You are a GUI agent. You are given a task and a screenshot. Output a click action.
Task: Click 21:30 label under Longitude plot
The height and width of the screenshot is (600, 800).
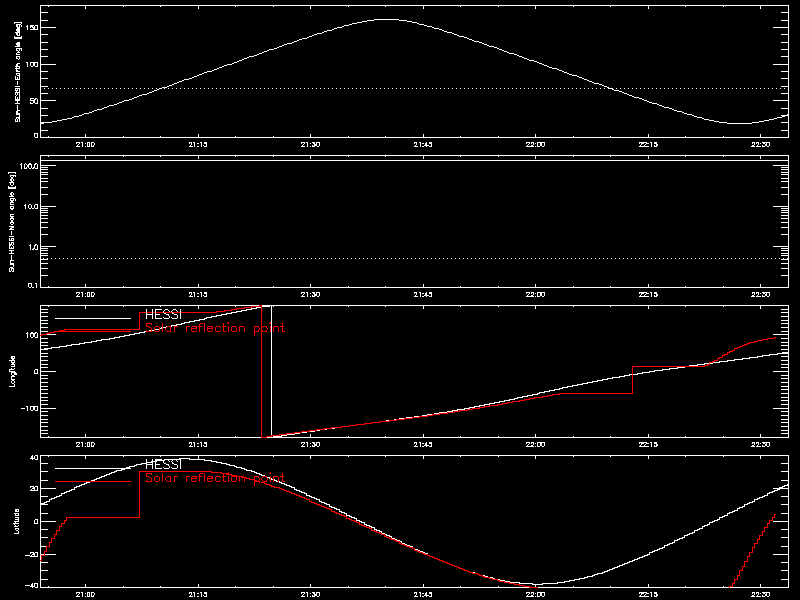point(310,444)
